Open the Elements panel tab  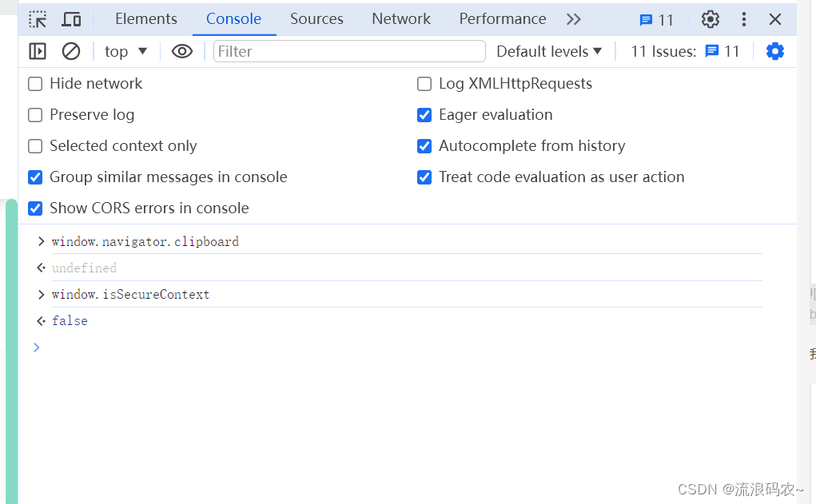[145, 18]
